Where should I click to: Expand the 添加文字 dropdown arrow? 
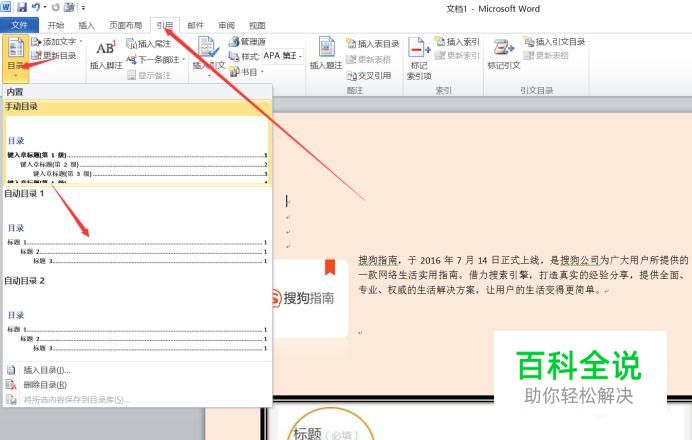(81, 42)
